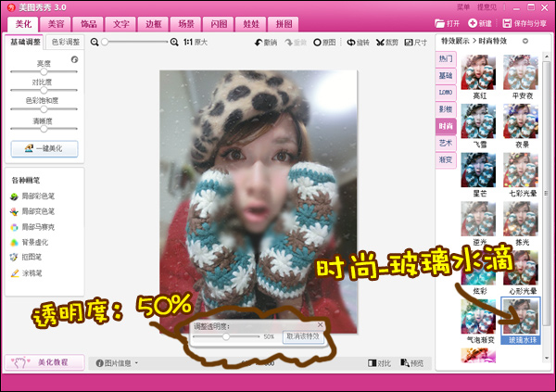
Task: Apply the 星芒 effect thumbnail
Action: pos(478,170)
